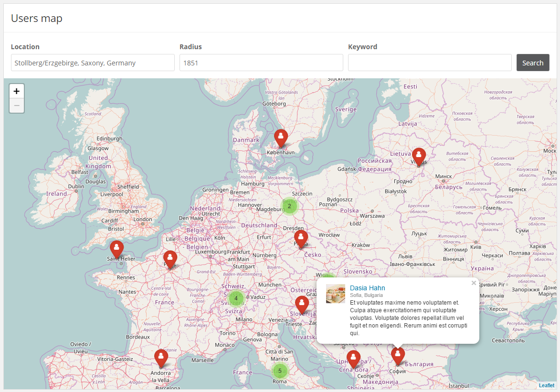
Task: Click the user marker at København
Action: pos(281,138)
